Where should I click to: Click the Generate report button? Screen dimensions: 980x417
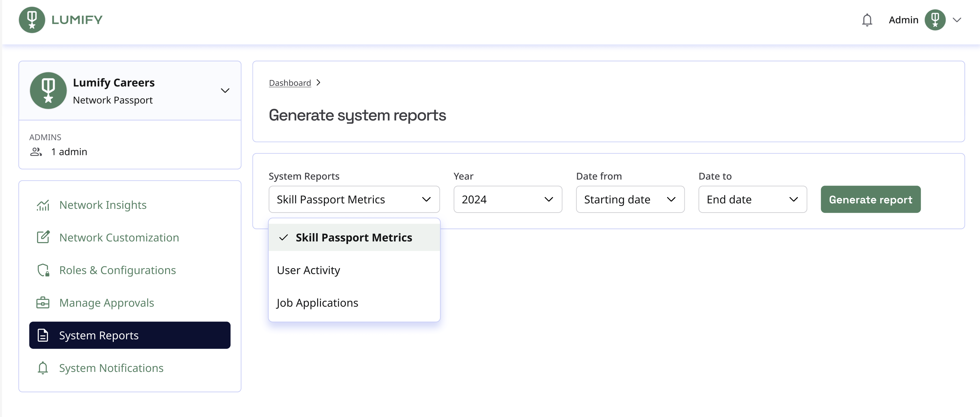tap(871, 199)
